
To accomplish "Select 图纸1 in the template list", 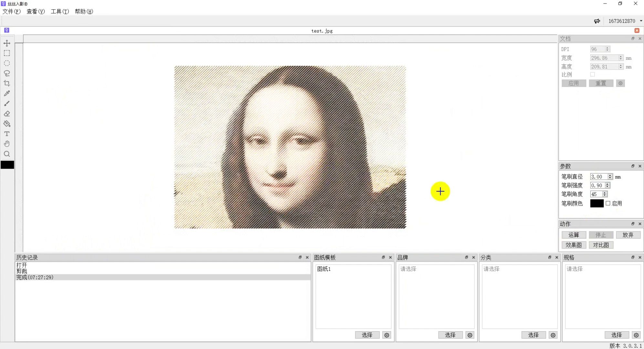I will 324,269.
